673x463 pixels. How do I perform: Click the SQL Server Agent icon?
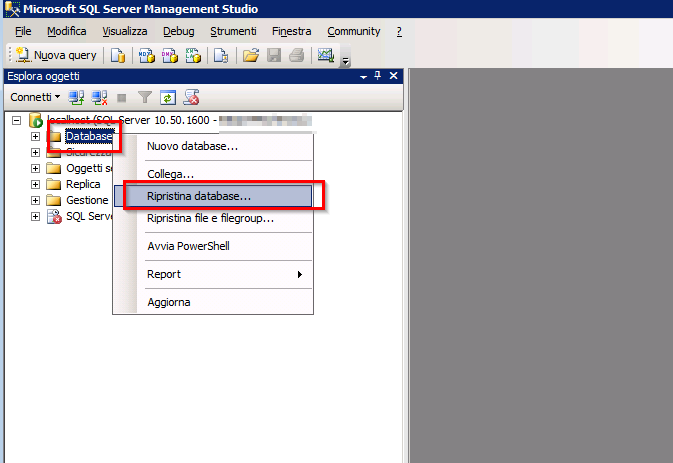click(x=54, y=216)
